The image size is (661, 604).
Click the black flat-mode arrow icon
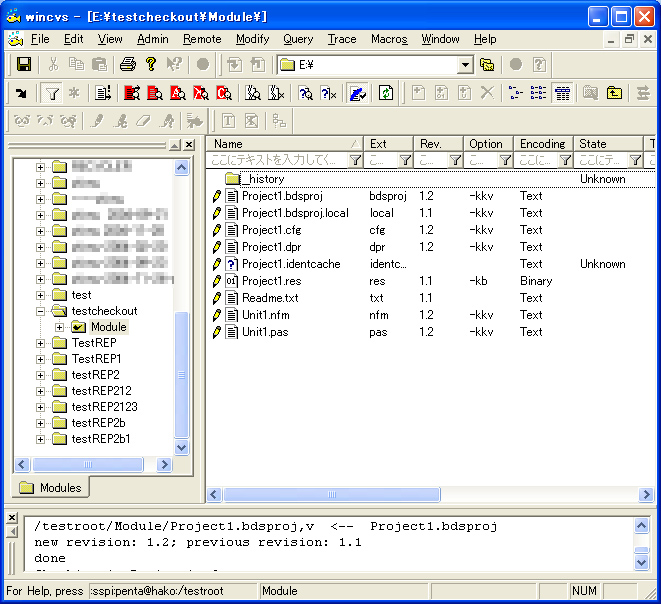click(21, 93)
